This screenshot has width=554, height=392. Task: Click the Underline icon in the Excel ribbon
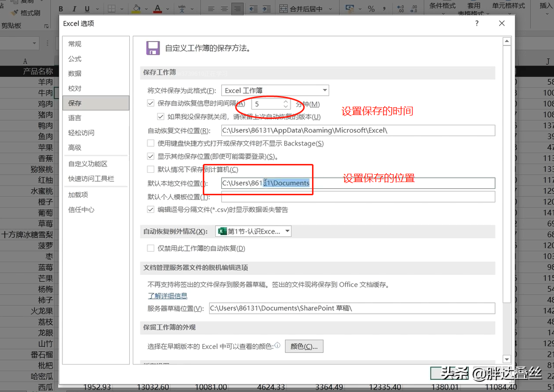pos(87,9)
